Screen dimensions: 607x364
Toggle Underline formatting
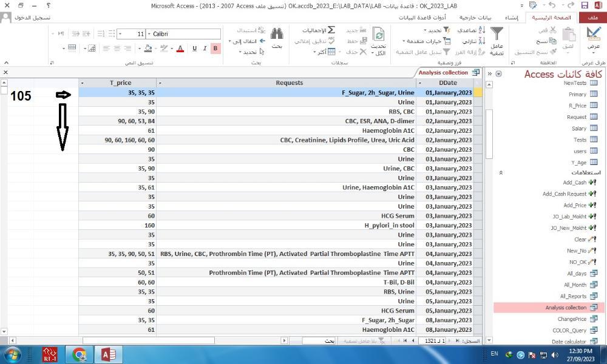pyautogui.click(x=194, y=49)
